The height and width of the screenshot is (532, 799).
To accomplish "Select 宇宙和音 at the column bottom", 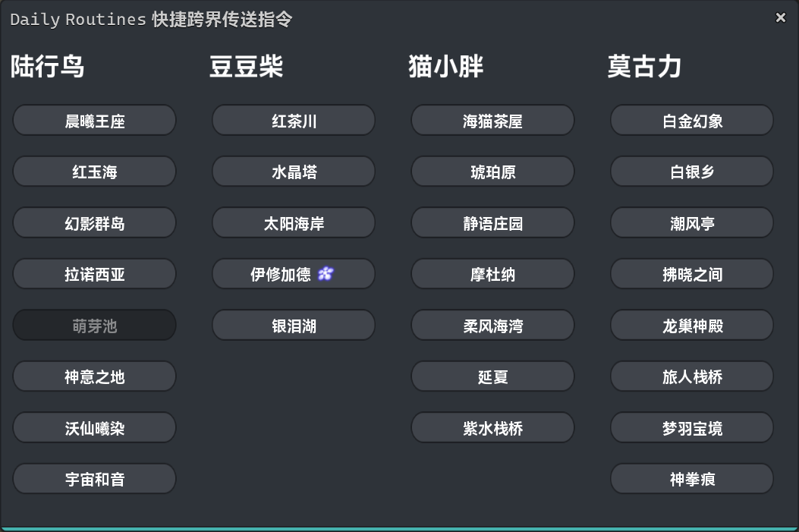I will 94,478.
